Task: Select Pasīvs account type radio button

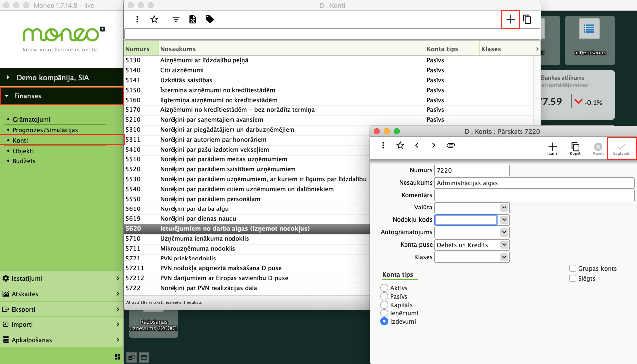Action: click(384, 296)
